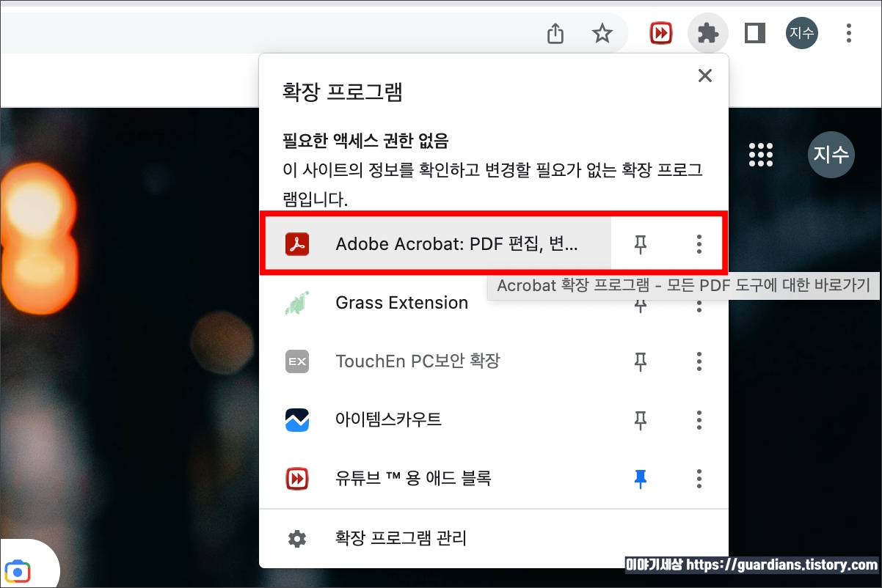882x588 pixels.
Task: Open TouchEn PC보안 확장 entry
Action: (437, 361)
